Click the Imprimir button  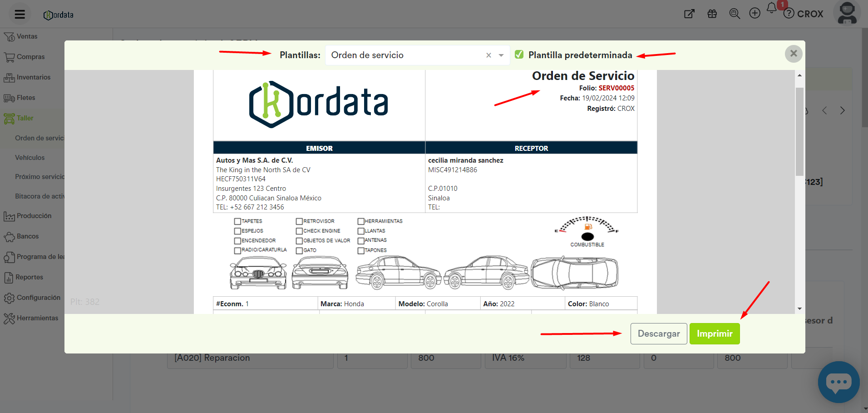pos(714,333)
